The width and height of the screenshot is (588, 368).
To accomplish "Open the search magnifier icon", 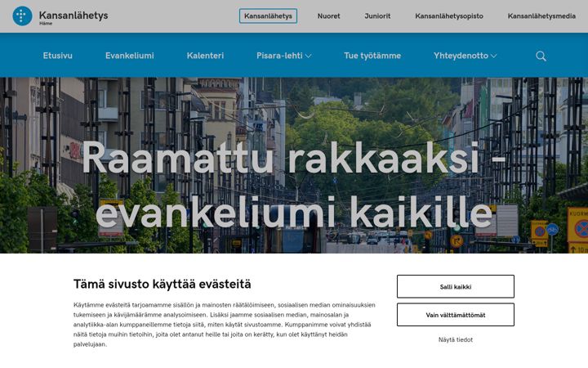I will point(541,56).
